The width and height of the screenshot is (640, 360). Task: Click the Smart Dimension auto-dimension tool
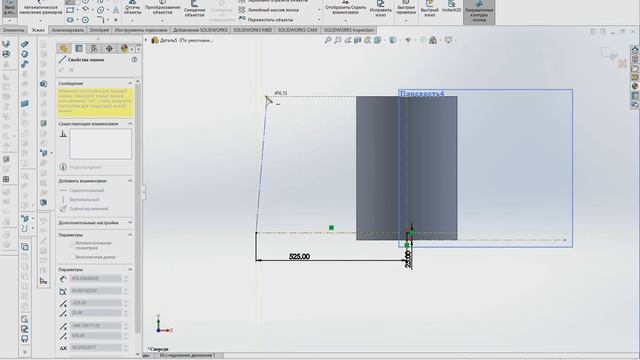(40, 8)
